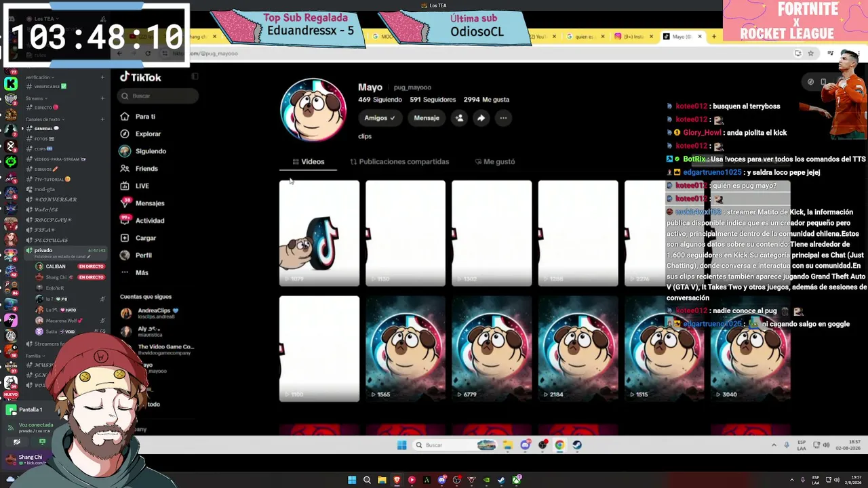Viewport: 868px width, 488px height.
Task: Click the Search magnifier on the bottom taskbar
Action: (367, 481)
